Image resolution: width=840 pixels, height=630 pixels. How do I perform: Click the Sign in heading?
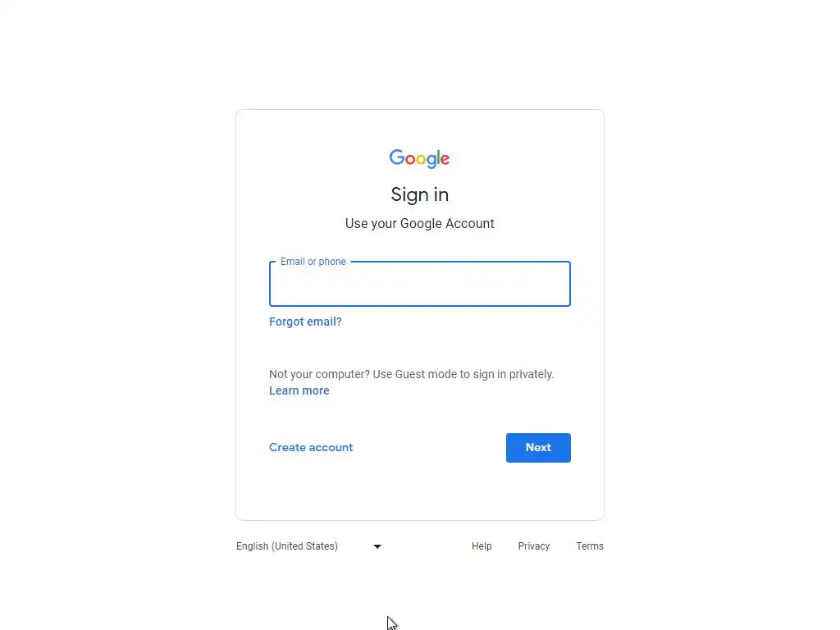pos(419,194)
